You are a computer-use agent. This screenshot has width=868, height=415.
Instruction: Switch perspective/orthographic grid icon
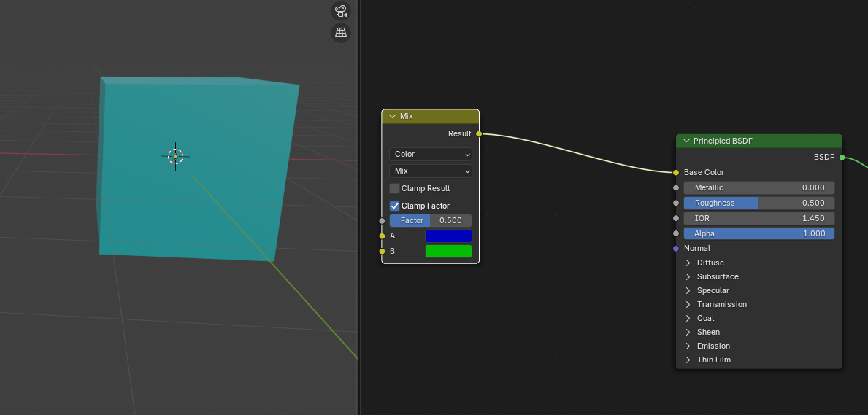click(x=340, y=33)
